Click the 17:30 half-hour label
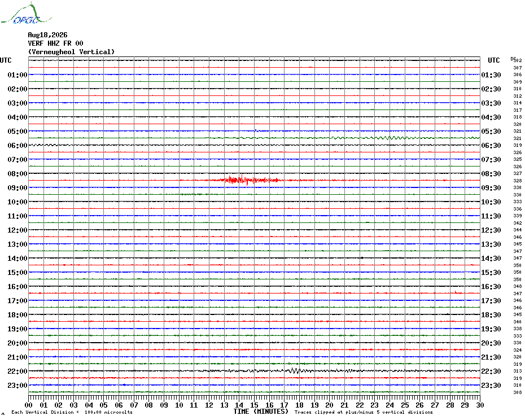Viewport: 525px width, 420px height. coord(491,301)
